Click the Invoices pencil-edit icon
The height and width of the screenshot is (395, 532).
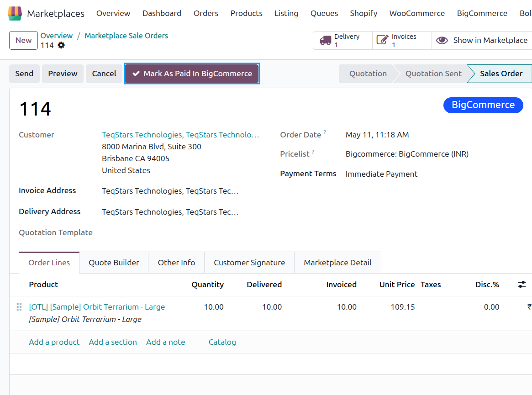coord(382,40)
